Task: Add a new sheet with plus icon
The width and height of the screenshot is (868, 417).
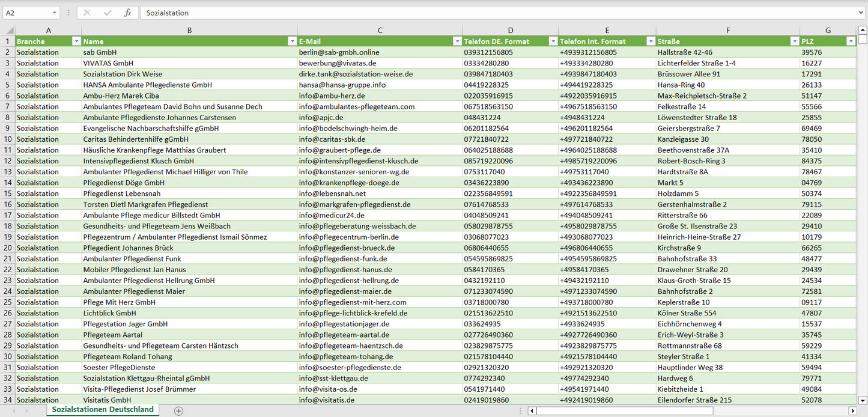Action: pos(178,411)
